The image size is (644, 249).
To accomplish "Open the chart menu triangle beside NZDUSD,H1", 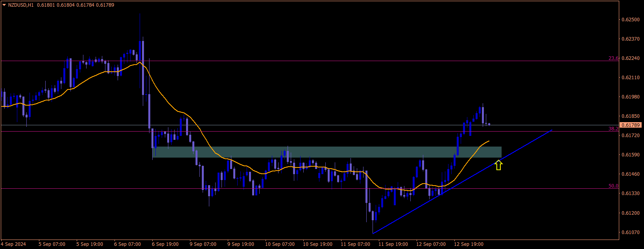I will tap(4, 5).
